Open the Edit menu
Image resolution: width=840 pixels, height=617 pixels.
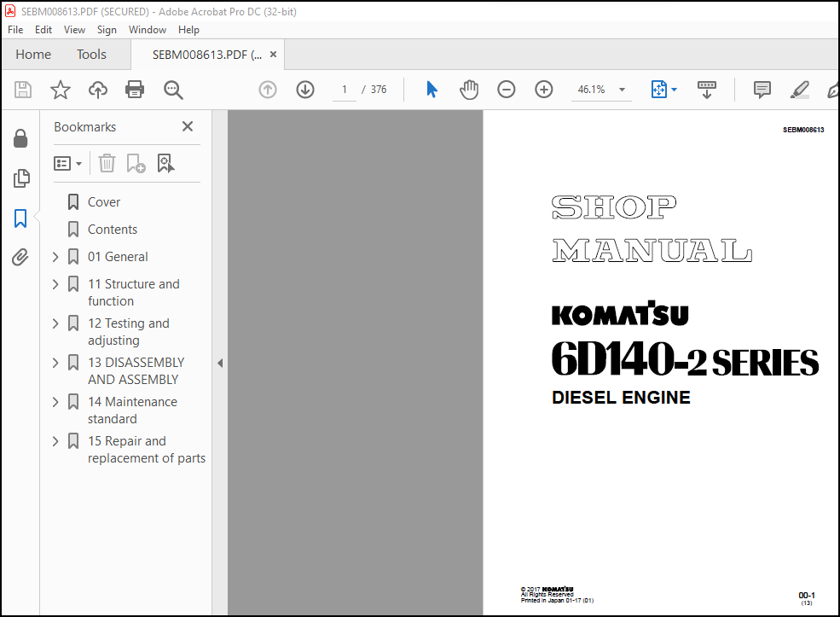pyautogui.click(x=43, y=30)
